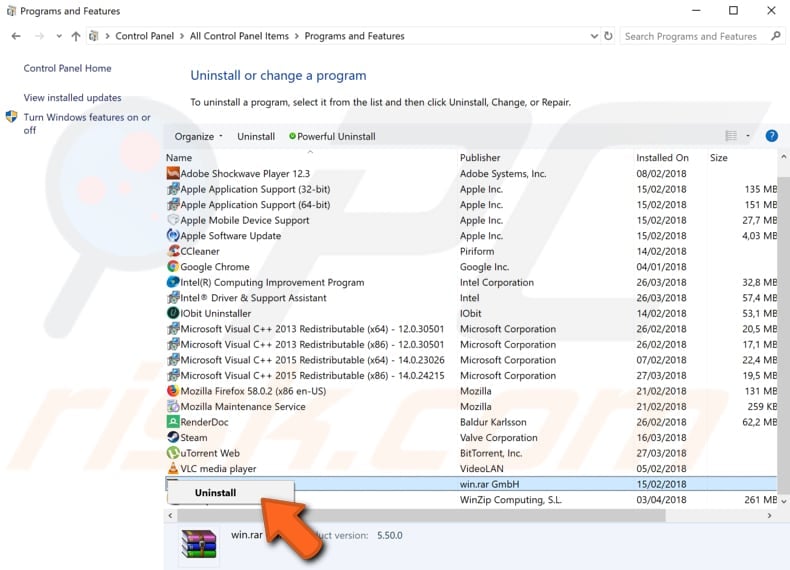
Task: Click the change view layout icon
Action: tap(731, 136)
